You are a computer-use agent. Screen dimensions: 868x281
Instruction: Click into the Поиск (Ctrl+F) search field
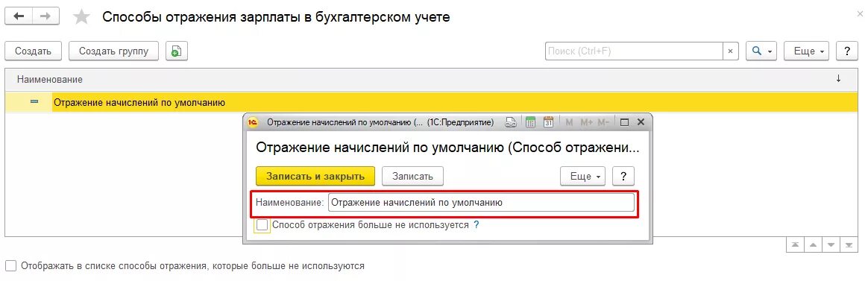[x=634, y=51]
